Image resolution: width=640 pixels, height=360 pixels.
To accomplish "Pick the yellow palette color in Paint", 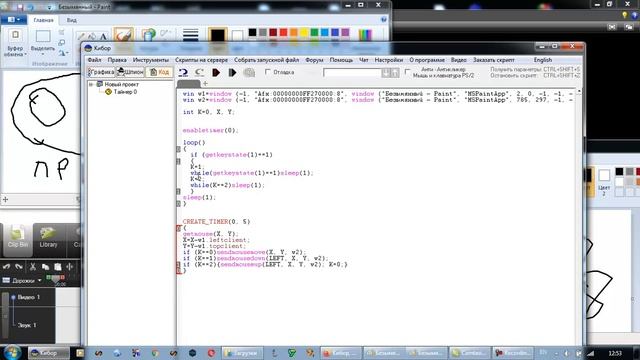I will [304, 32].
